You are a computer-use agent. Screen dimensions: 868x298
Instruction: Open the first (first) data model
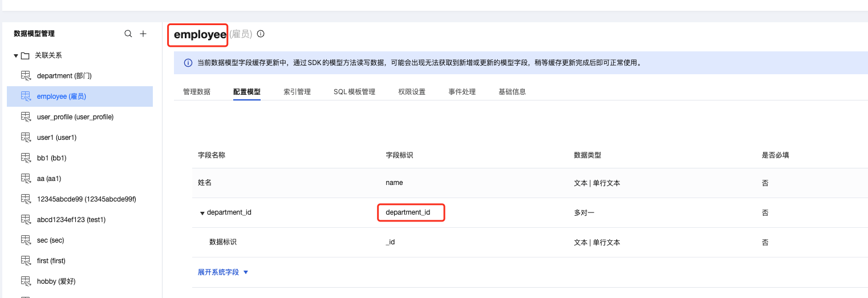[x=51, y=261]
